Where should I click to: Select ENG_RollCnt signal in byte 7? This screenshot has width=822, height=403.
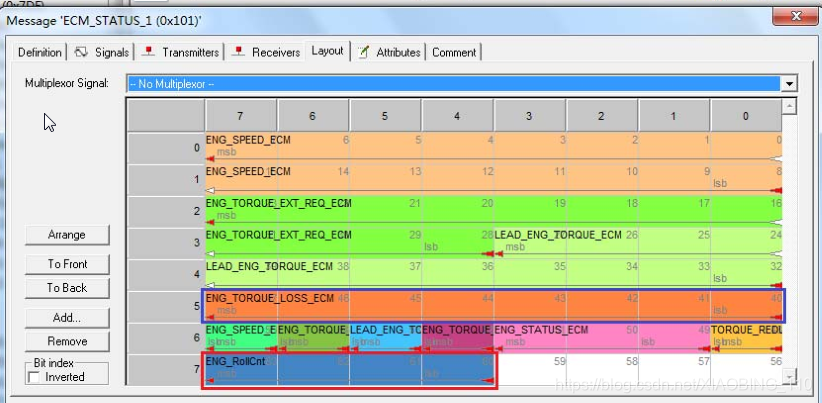[x=350, y=370]
